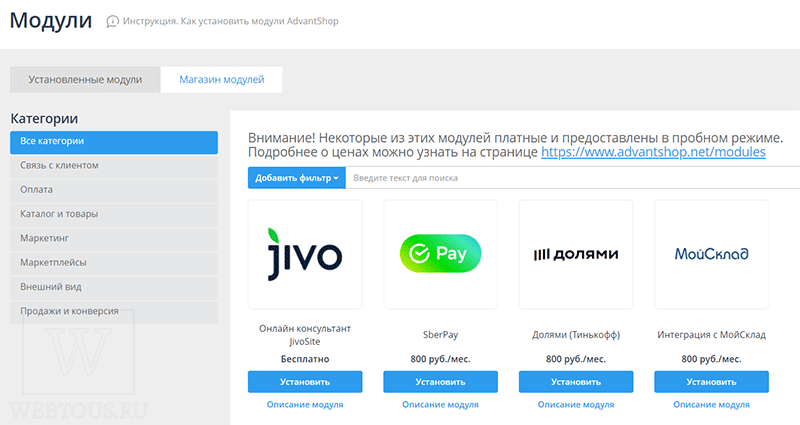Switch to Магазин модулей tab

click(221, 80)
